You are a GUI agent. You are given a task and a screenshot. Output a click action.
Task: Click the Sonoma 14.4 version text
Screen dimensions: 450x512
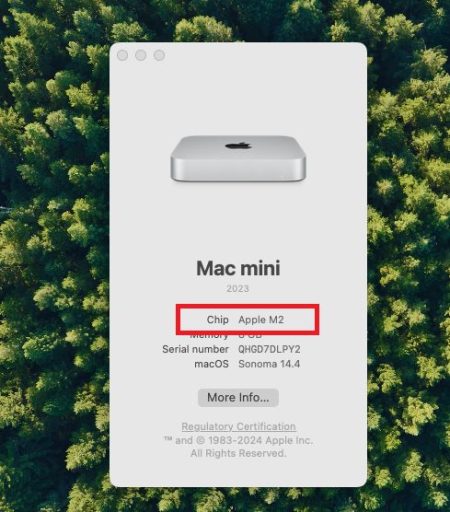[269, 364]
